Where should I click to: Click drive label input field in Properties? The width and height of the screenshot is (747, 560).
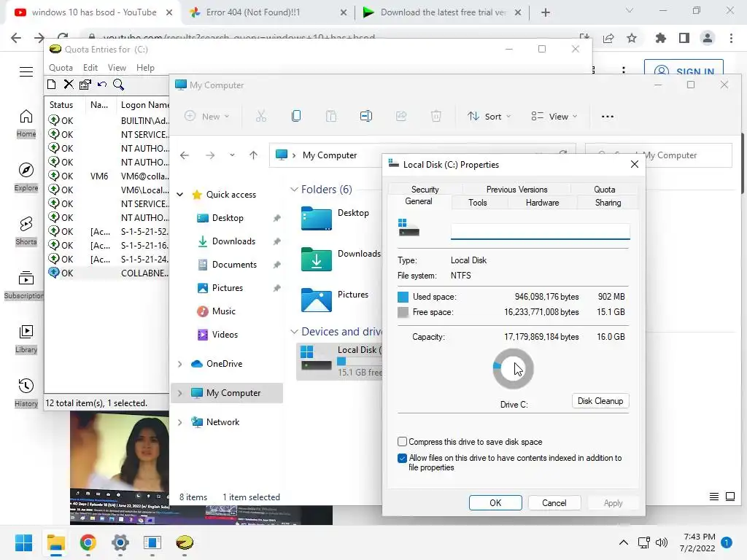click(541, 231)
